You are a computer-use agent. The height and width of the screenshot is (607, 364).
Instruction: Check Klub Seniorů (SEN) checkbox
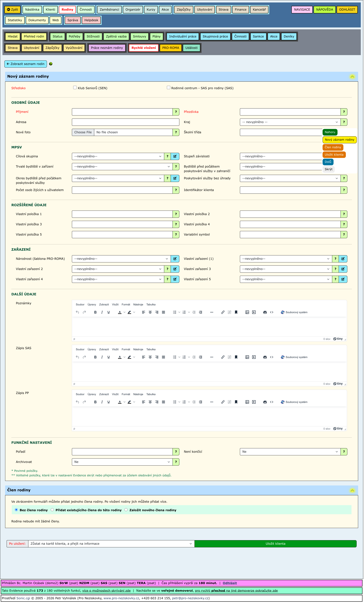pyautogui.click(x=75, y=88)
